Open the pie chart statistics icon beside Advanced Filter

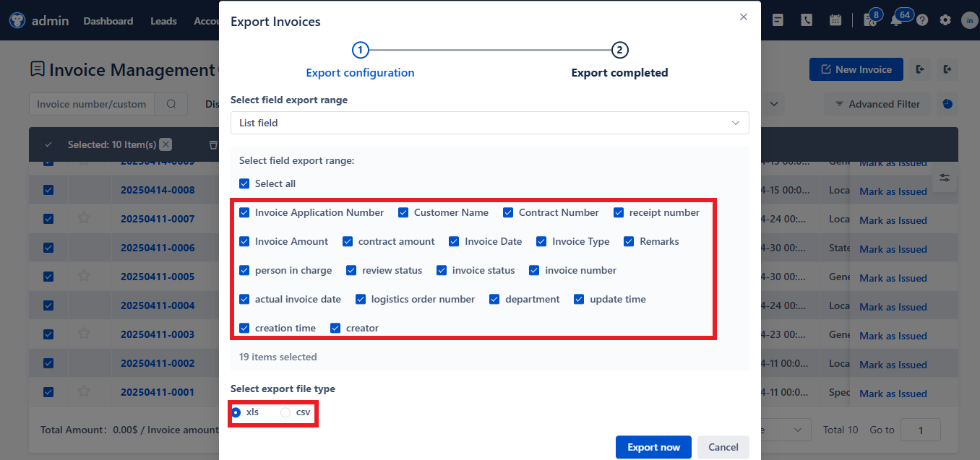pos(947,104)
